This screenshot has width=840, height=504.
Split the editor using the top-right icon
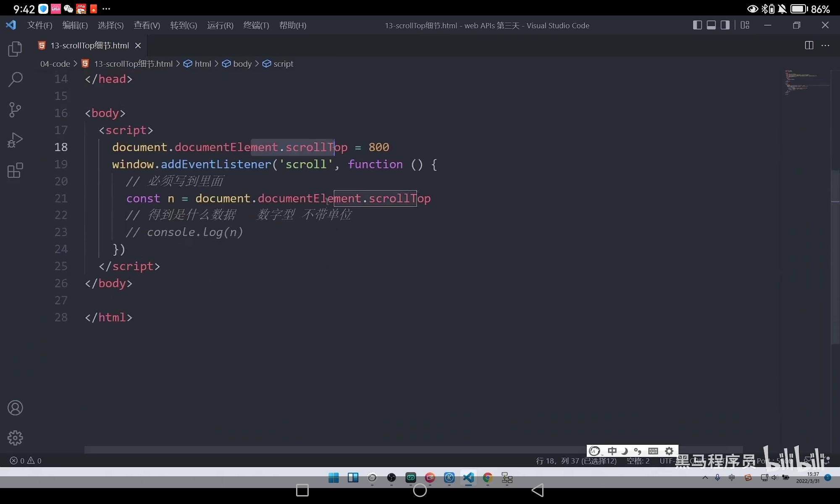[x=808, y=45]
